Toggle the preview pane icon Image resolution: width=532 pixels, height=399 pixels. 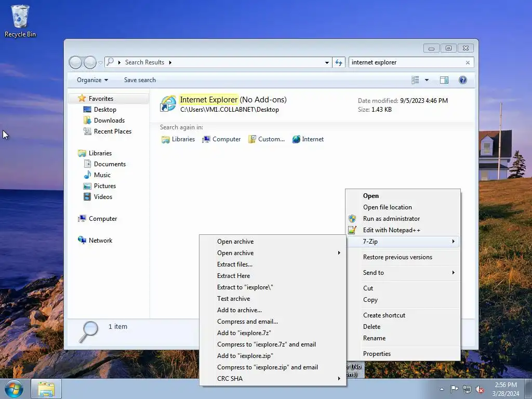(444, 80)
